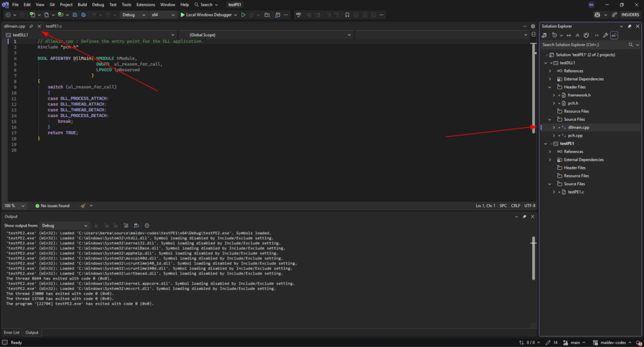The image size is (644, 347).
Task: Toggle pin on the dllmain.cpp tab
Action: tap(31, 26)
